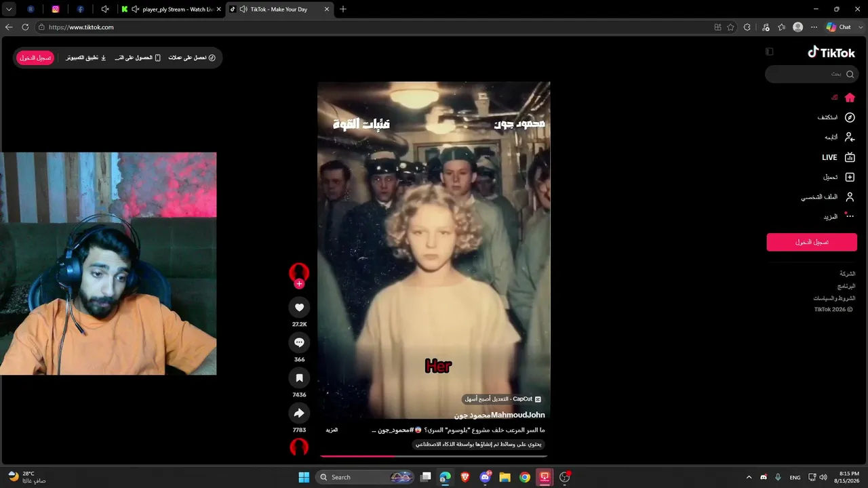This screenshot has height=488, width=868.
Task: Open File Explorer from the taskbar
Action: coord(505,477)
